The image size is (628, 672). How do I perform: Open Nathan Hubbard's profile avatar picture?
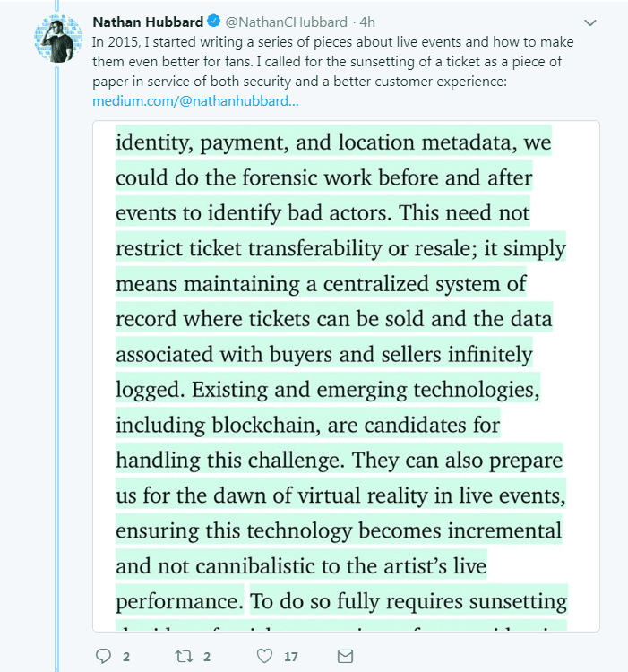[x=58, y=39]
